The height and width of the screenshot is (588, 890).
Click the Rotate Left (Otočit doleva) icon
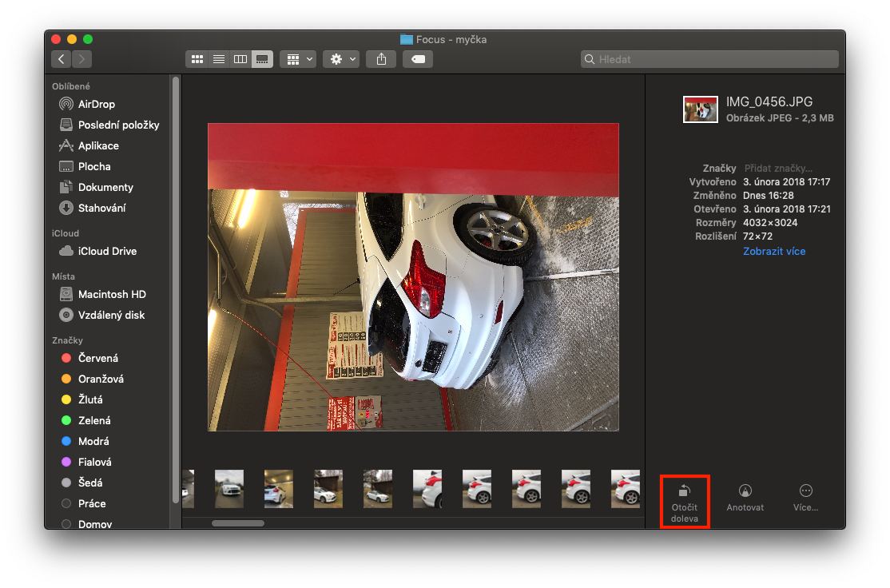tap(684, 492)
